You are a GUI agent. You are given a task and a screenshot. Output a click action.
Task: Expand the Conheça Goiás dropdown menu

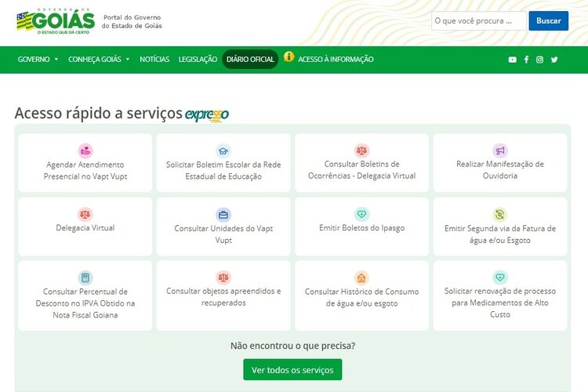click(99, 60)
